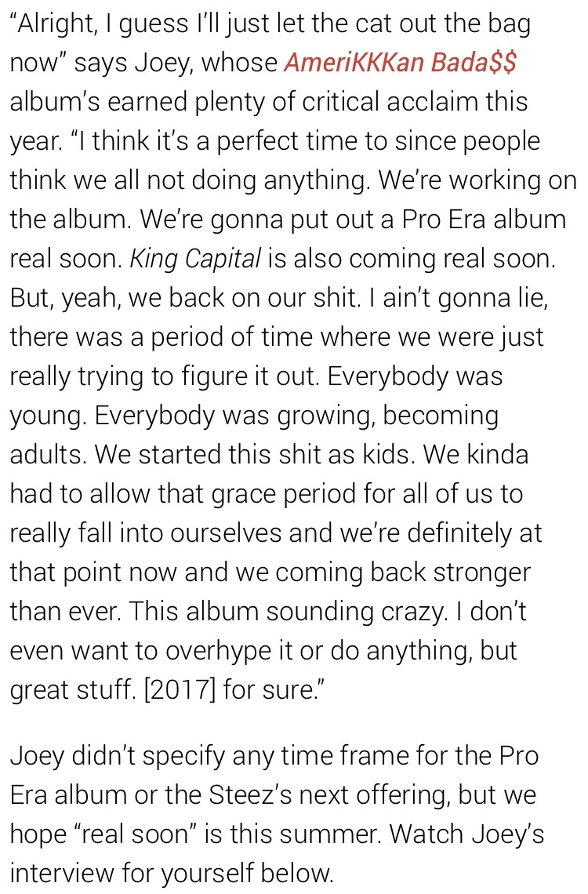588x894 pixels.
Task: Click "interview for yourself below" text
Action: (172, 874)
